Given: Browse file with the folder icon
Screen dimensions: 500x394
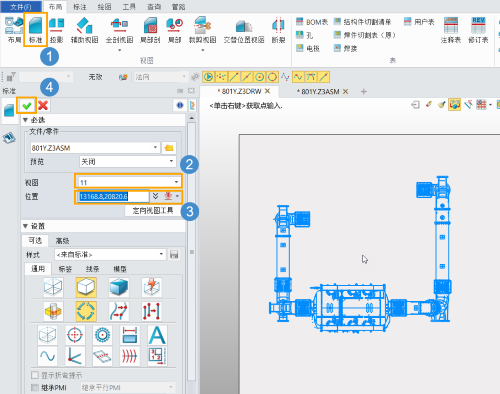Looking at the screenshot, I should tap(169, 148).
